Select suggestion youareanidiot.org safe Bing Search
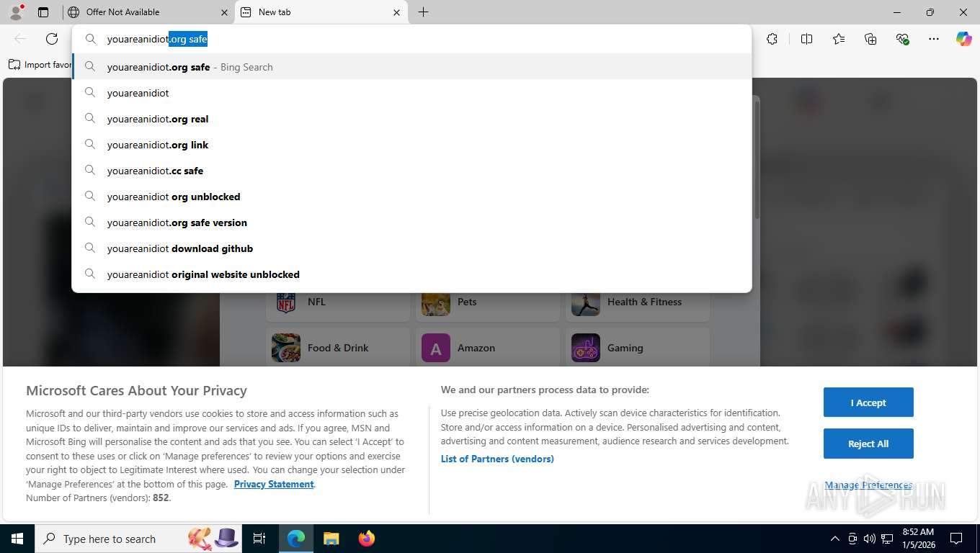This screenshot has height=553, width=980. pyautogui.click(x=411, y=67)
